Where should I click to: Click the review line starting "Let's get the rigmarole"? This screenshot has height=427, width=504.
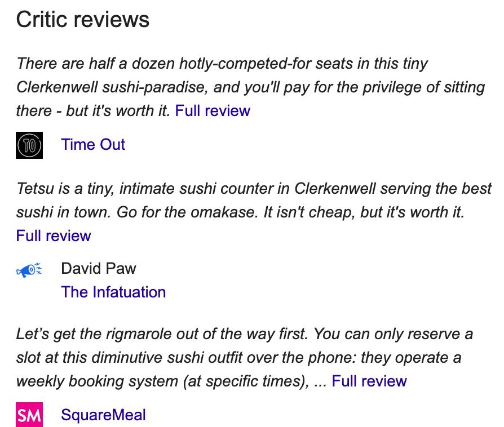244,334
